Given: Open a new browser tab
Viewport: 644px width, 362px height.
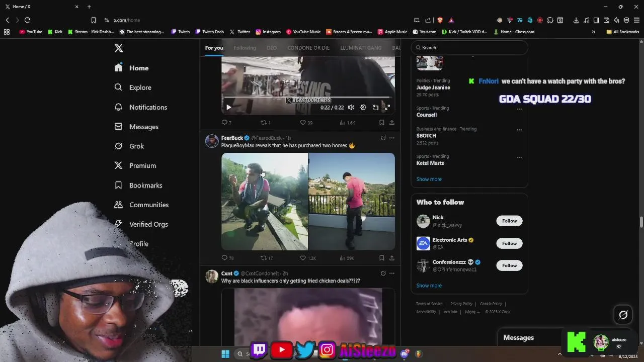Looking at the screenshot, I should (x=89, y=7).
